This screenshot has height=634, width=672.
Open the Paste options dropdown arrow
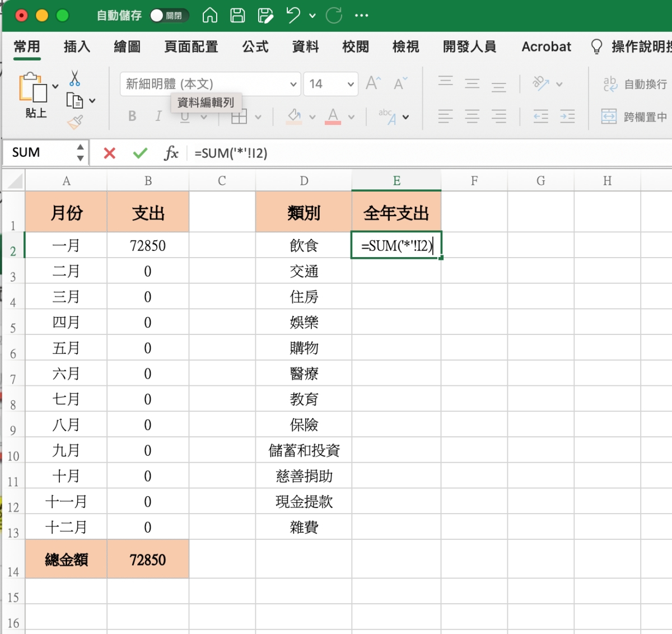click(x=55, y=86)
